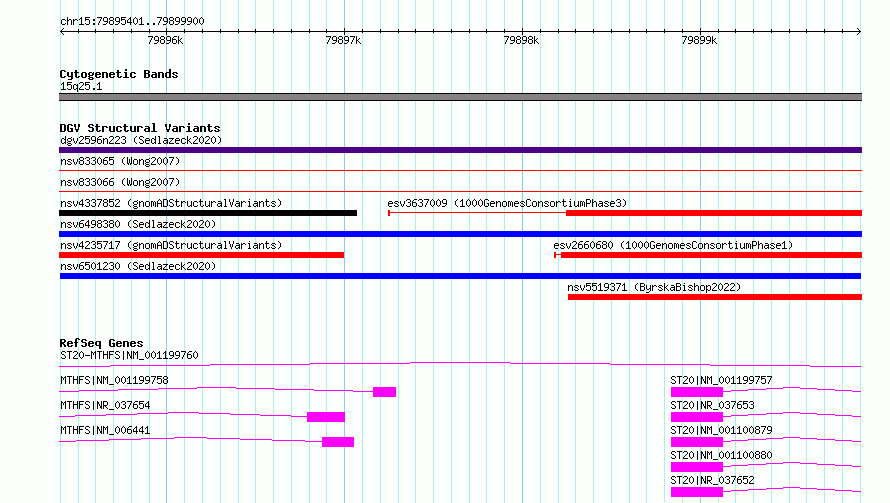Click the left arrow of the coordinate ruler
This screenshot has width=890, height=503.
(x=62, y=31)
